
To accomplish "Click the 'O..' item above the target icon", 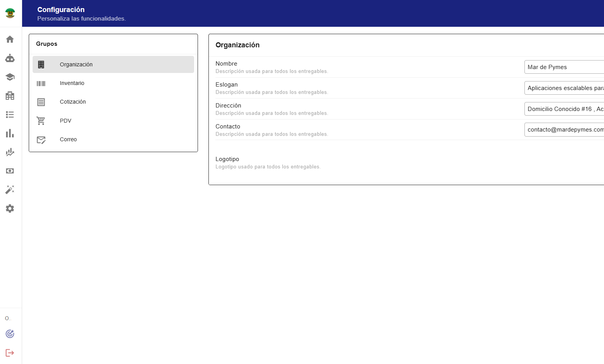I will pyautogui.click(x=8, y=318).
